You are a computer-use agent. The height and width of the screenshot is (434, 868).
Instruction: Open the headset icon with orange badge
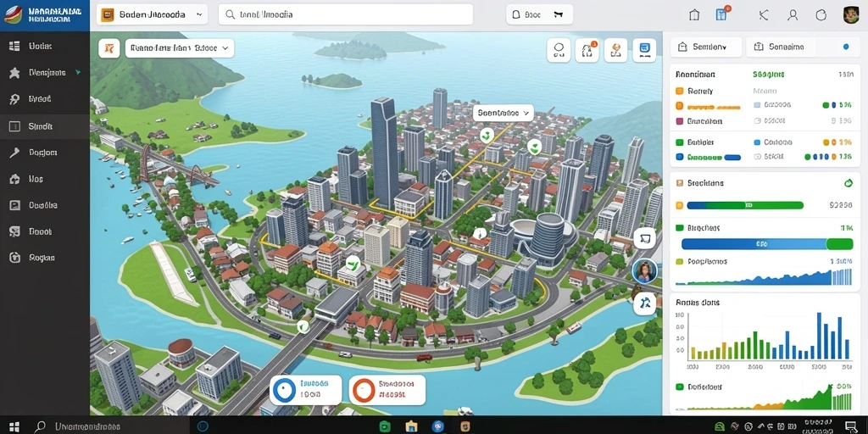(x=587, y=50)
